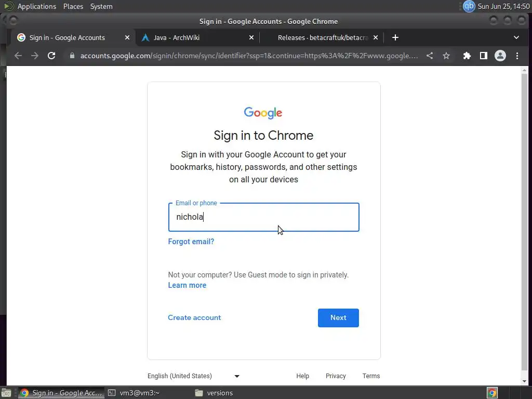The image size is (532, 399).
Task: Click Create account
Action: [194, 317]
